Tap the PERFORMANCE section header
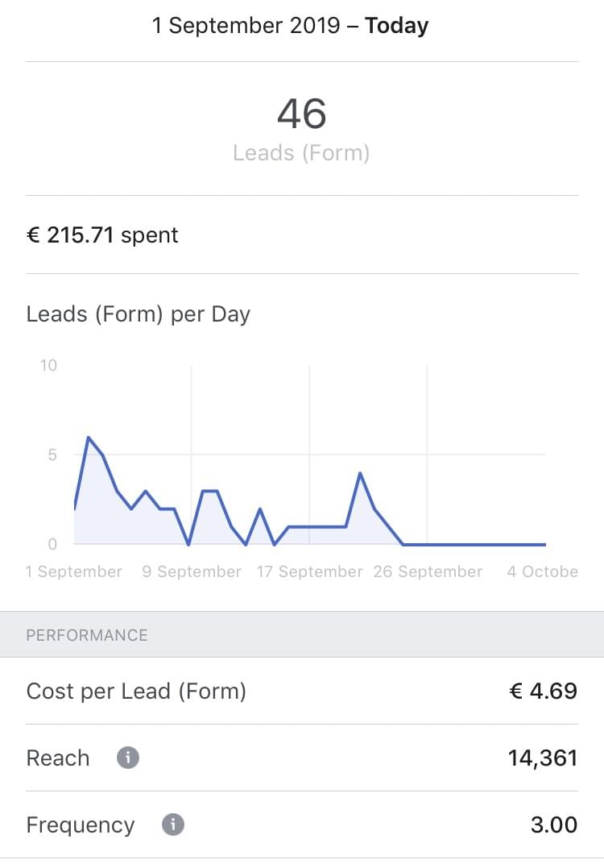The height and width of the screenshot is (868, 604). [x=87, y=635]
